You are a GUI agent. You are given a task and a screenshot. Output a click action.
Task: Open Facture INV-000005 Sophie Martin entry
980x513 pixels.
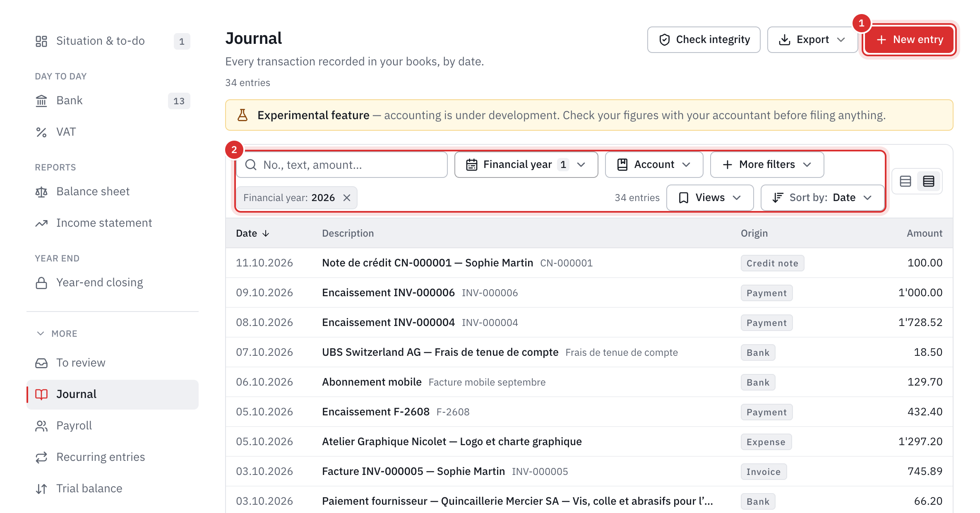click(x=589, y=472)
